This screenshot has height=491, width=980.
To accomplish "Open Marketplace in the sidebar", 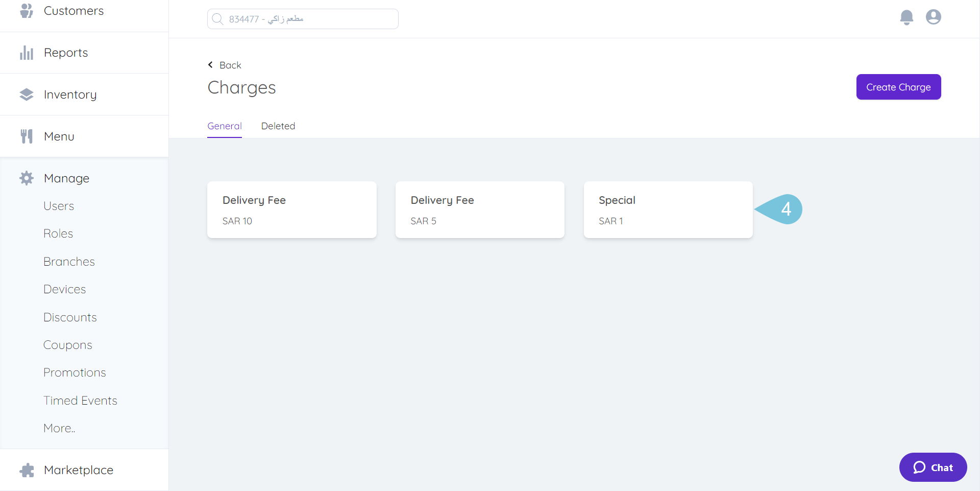I will click(x=84, y=470).
